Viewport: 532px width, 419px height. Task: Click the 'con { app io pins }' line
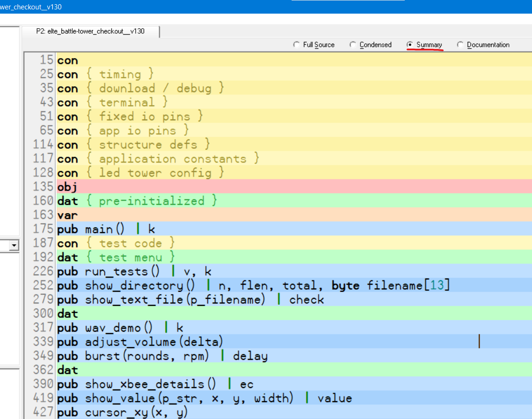[x=294, y=131]
